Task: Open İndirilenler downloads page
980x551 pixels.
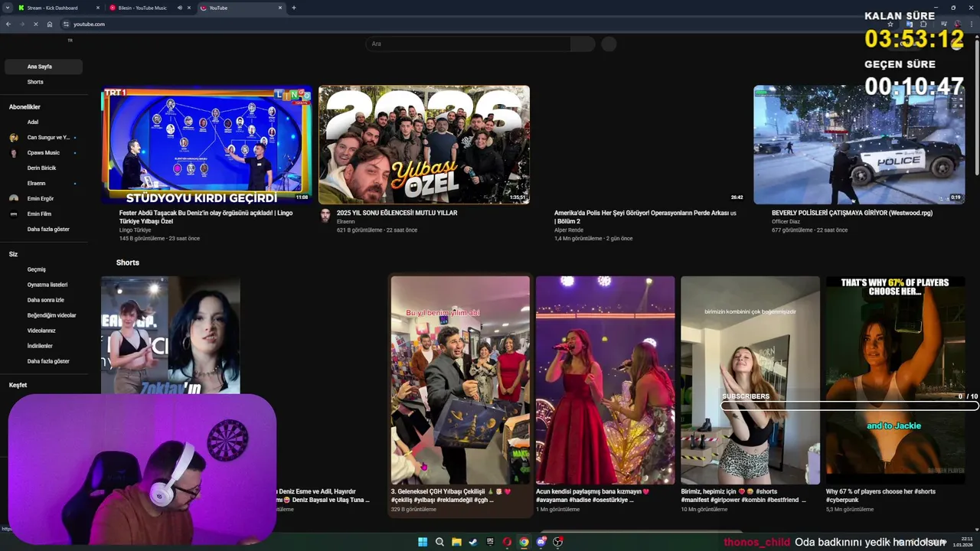Action: point(40,346)
